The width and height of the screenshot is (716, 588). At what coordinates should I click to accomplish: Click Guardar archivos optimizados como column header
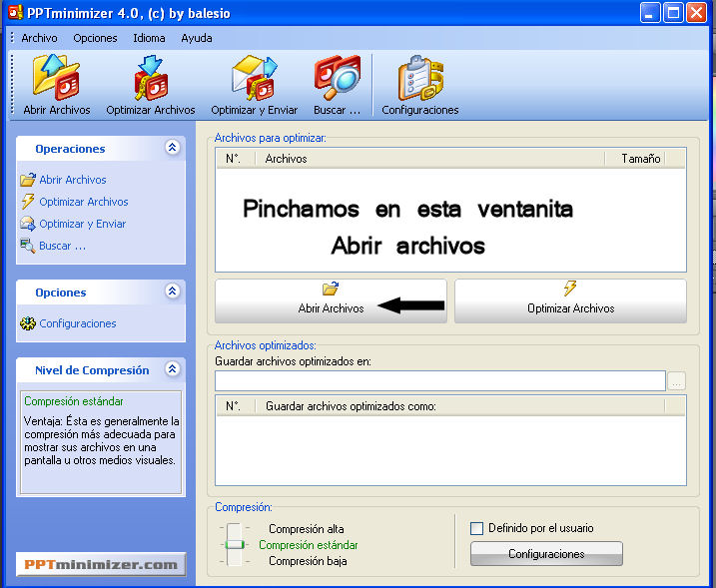(459, 406)
